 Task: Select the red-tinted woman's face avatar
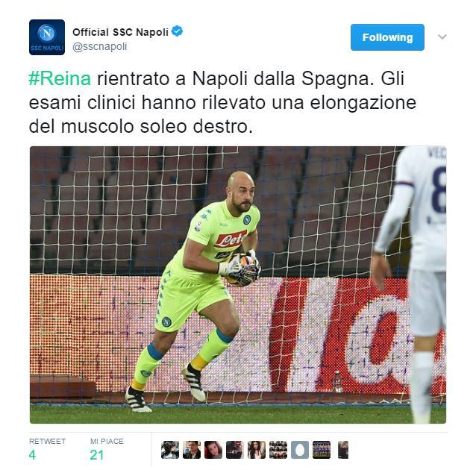213,450
